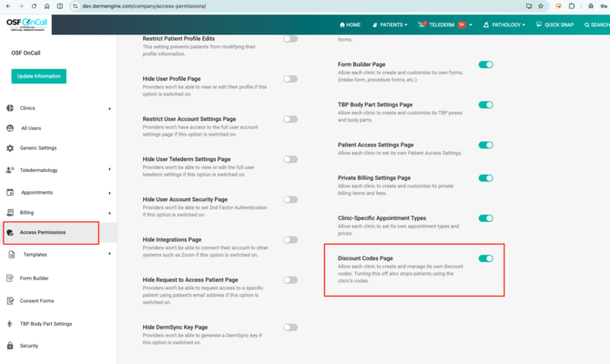The image size is (610, 364).
Task: Click the Security padlock icon
Action: pyautogui.click(x=10, y=345)
